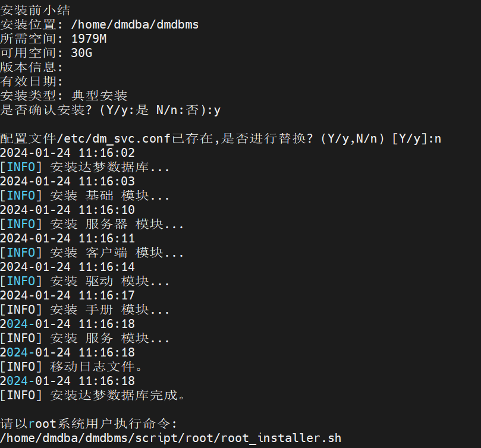
Task: Click the 安装 客户端 模块 log line
Action: 117,253
